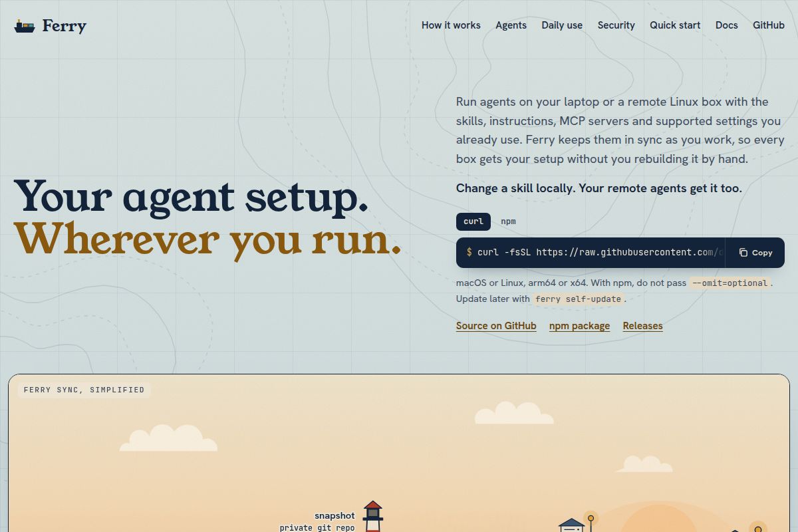Click the FERRY SYNC, SIMPLIFIED label
The height and width of the screenshot is (532, 798).
84,390
